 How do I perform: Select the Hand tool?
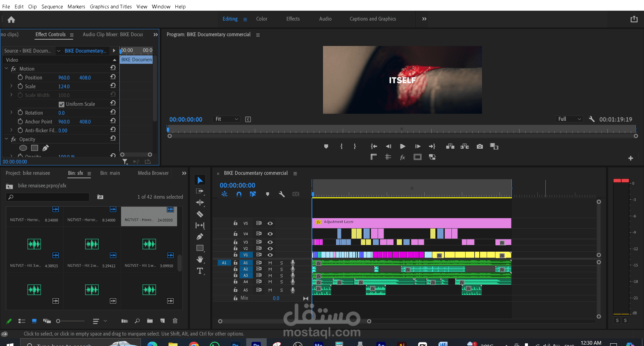[200, 259]
